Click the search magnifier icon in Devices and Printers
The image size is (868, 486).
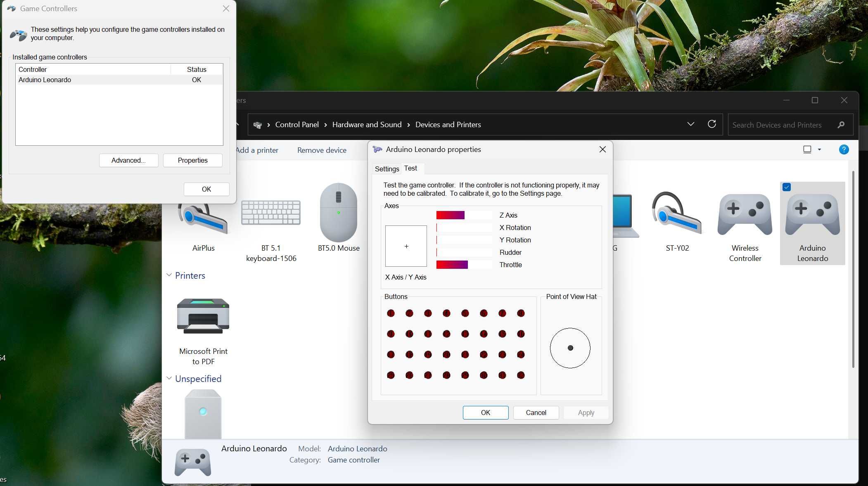[x=841, y=125]
